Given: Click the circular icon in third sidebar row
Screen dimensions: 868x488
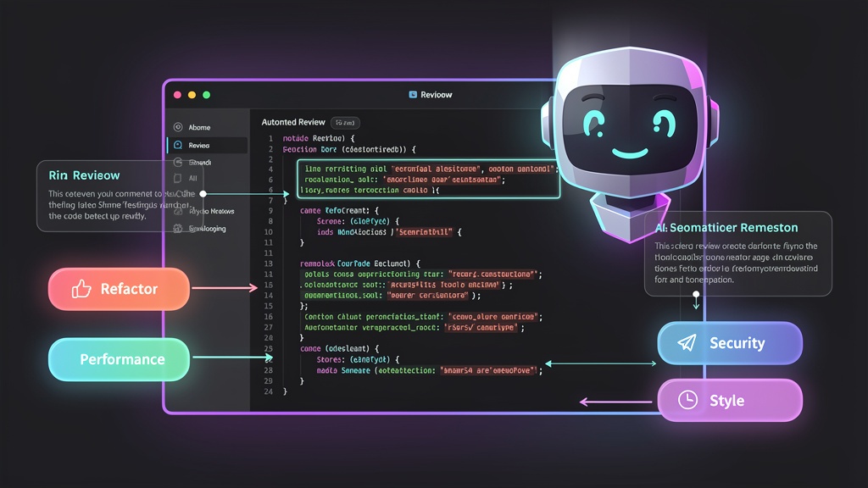Looking at the screenshot, I should point(178,162).
